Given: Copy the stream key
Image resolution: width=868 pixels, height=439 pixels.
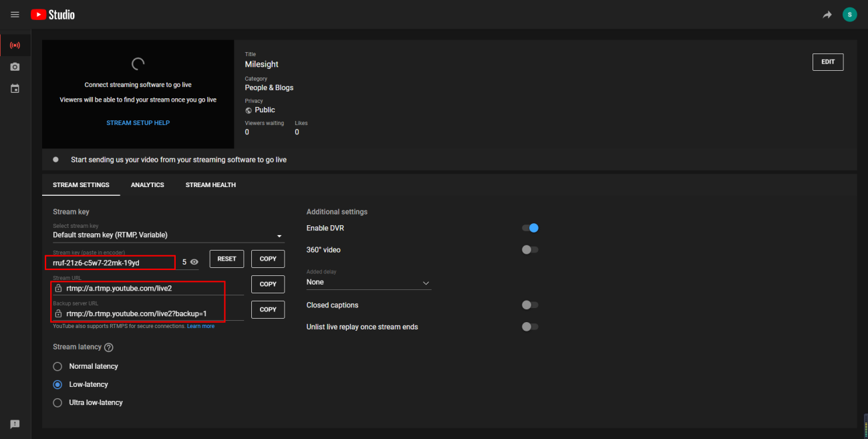Looking at the screenshot, I should tap(268, 259).
